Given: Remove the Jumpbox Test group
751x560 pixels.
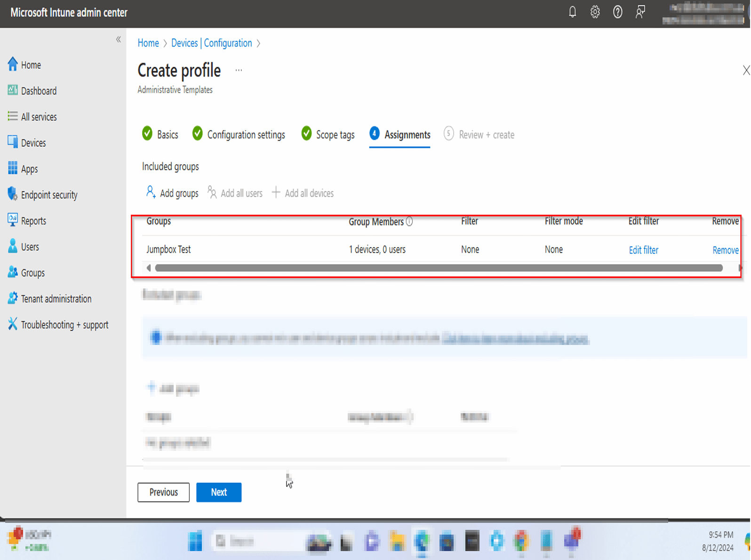Looking at the screenshot, I should [725, 250].
